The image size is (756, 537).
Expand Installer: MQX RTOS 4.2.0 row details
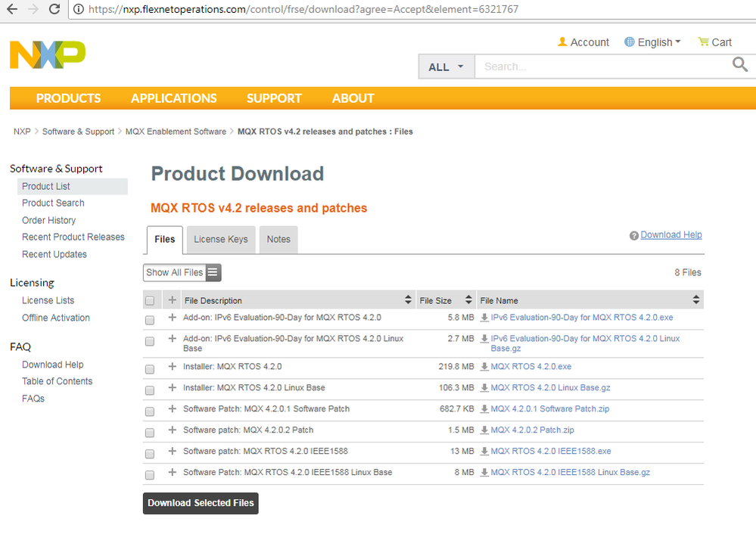[172, 366]
